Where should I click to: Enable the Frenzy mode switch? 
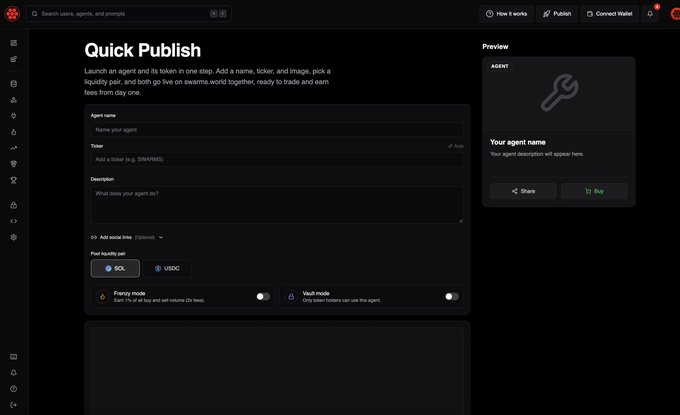click(263, 297)
